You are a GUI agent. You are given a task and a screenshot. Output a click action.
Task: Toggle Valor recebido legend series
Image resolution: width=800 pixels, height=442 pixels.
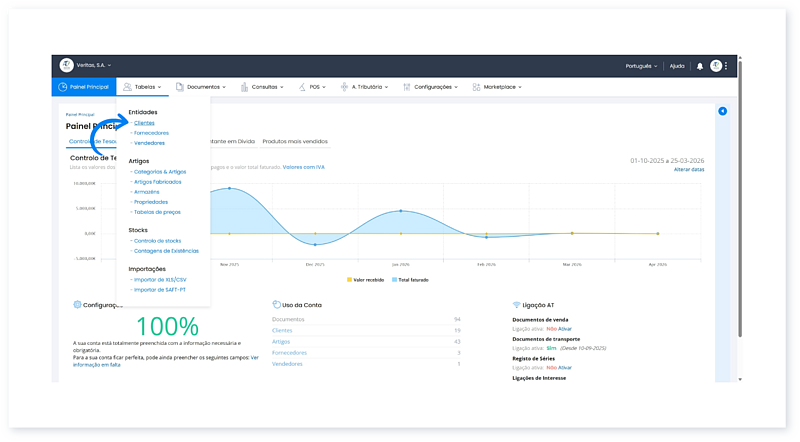click(x=365, y=280)
